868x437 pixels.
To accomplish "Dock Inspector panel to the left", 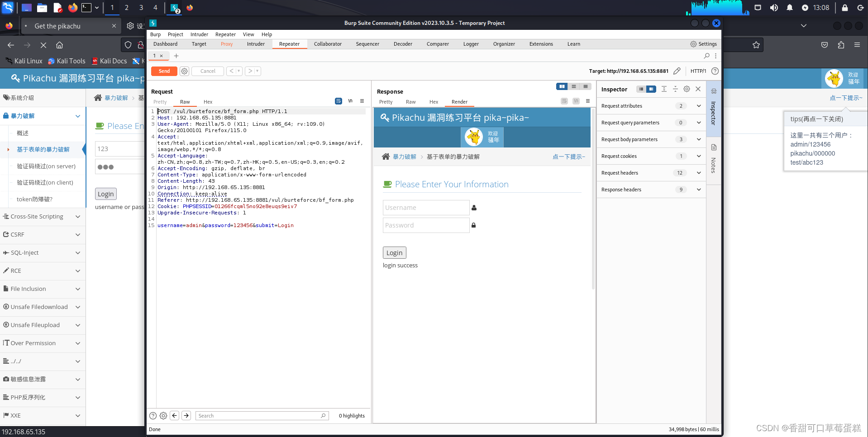I will (641, 89).
